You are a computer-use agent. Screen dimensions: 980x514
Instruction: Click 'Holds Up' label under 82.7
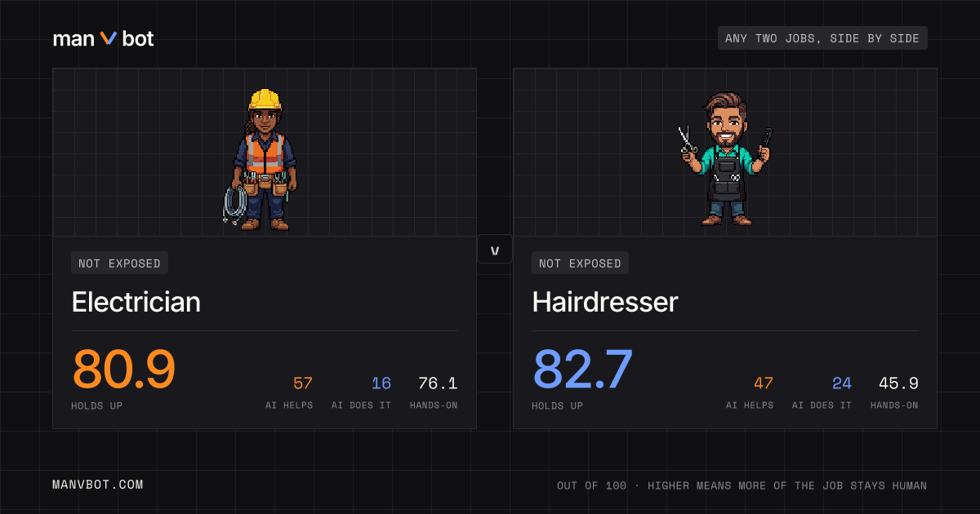point(558,405)
